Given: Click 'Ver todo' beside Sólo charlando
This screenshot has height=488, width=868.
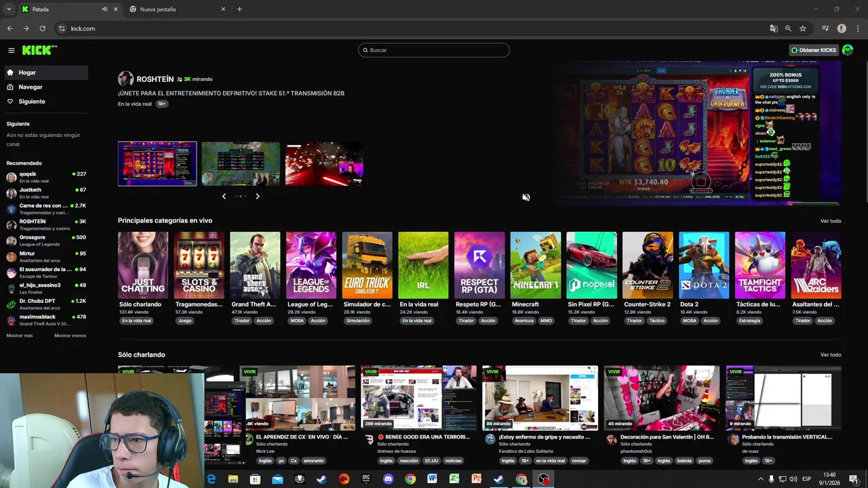Looking at the screenshot, I should [x=831, y=354].
